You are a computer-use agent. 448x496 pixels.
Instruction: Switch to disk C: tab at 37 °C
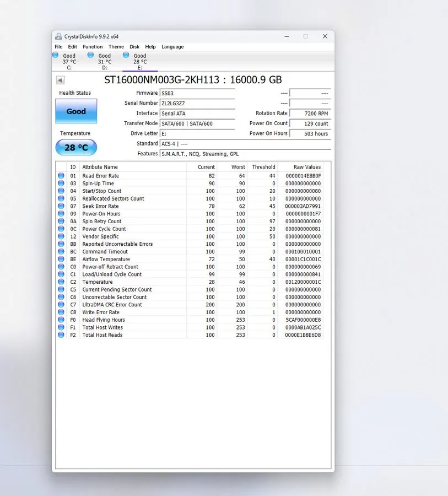tap(69, 61)
